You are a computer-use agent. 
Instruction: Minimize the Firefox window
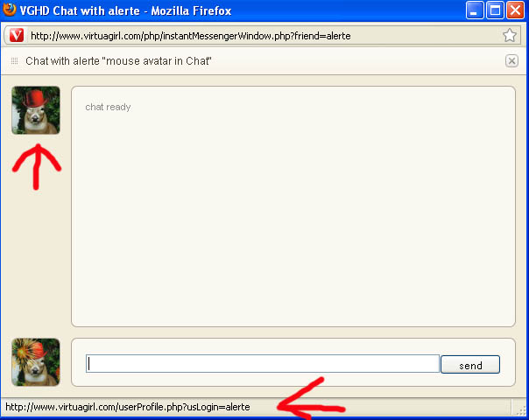[x=475, y=10]
